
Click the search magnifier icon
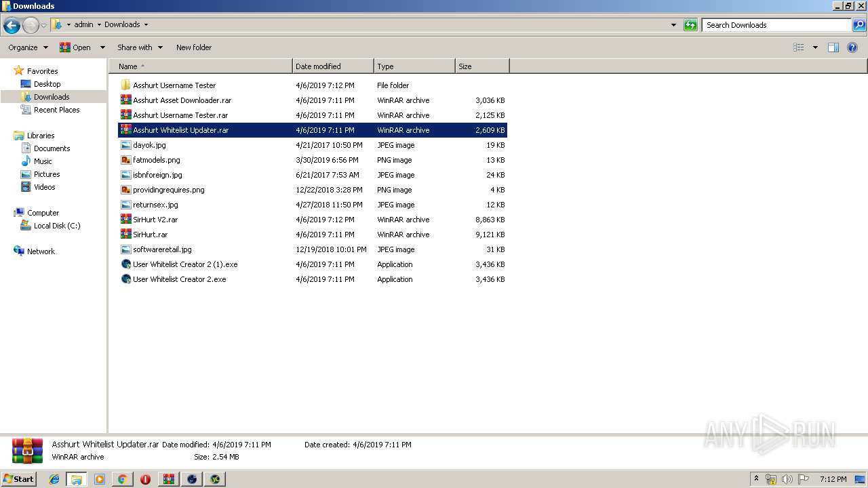859,25
